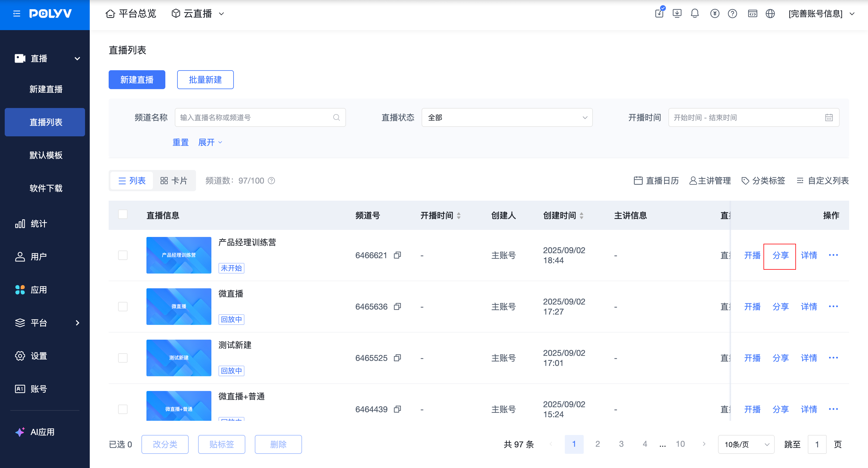Switch to 列表 view
Screen dimensions: 868x468
pos(132,181)
